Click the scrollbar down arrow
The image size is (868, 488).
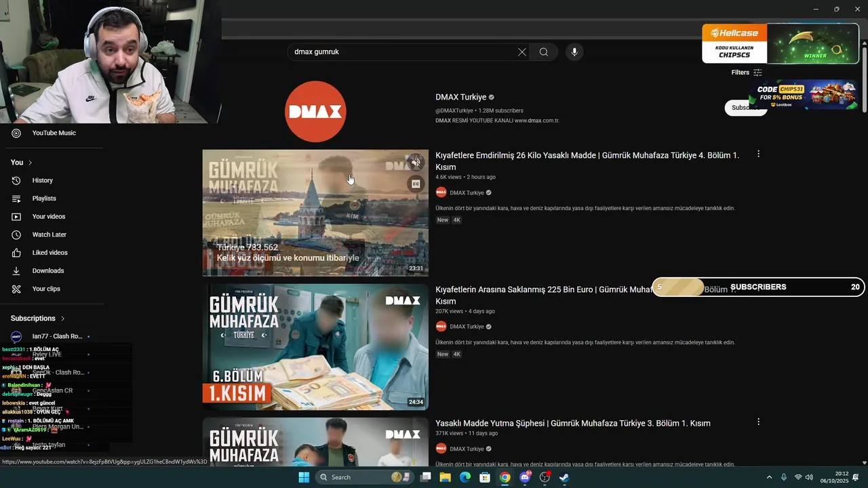(864, 462)
